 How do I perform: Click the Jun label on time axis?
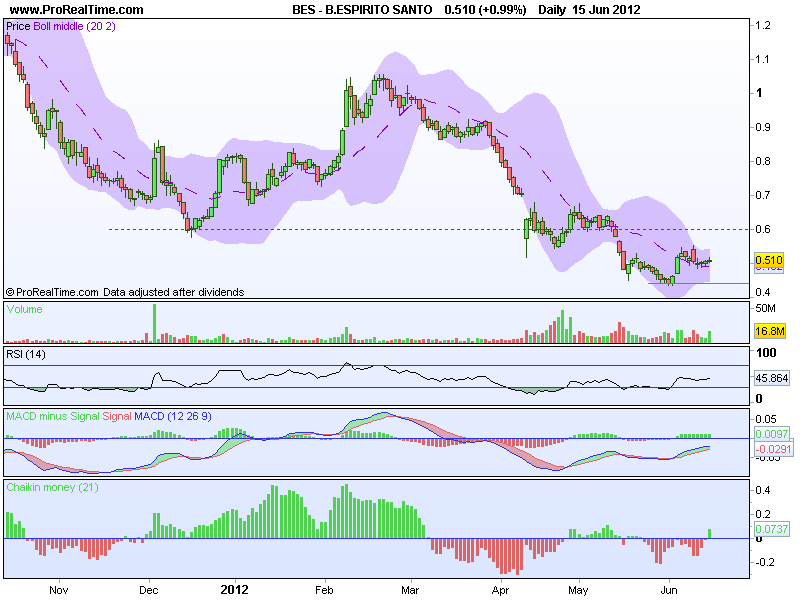coord(669,590)
